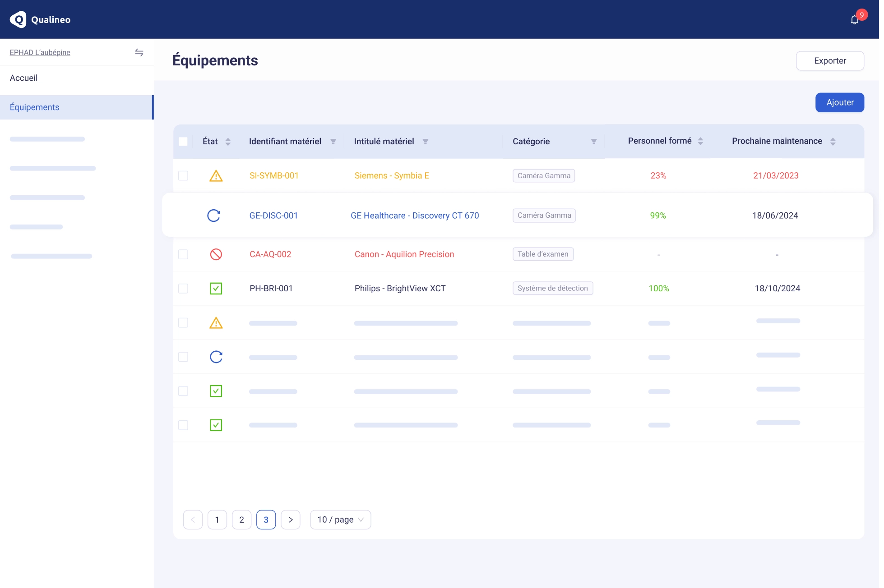Click the filter icon on Identifiant matériel column
Image resolution: width=884 pixels, height=588 pixels.
tap(333, 141)
